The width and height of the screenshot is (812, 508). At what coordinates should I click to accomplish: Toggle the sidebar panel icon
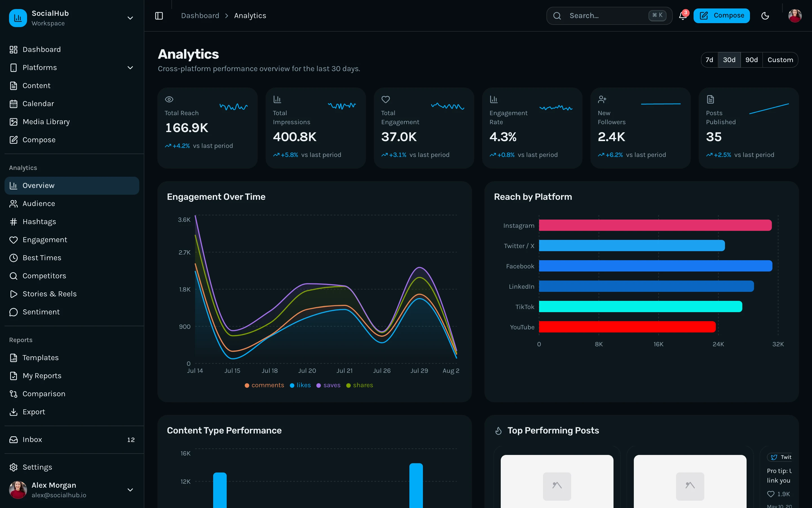point(159,16)
